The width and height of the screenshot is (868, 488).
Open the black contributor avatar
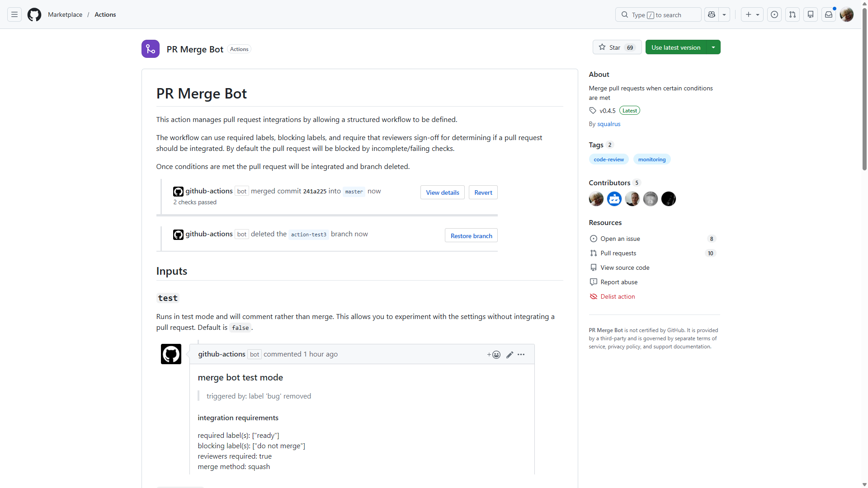(x=669, y=199)
